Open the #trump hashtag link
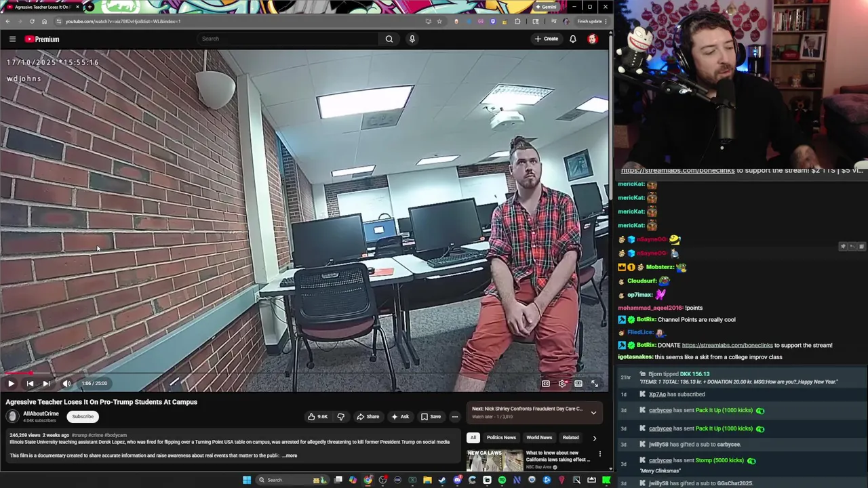This screenshot has width=868, height=488. click(79, 435)
